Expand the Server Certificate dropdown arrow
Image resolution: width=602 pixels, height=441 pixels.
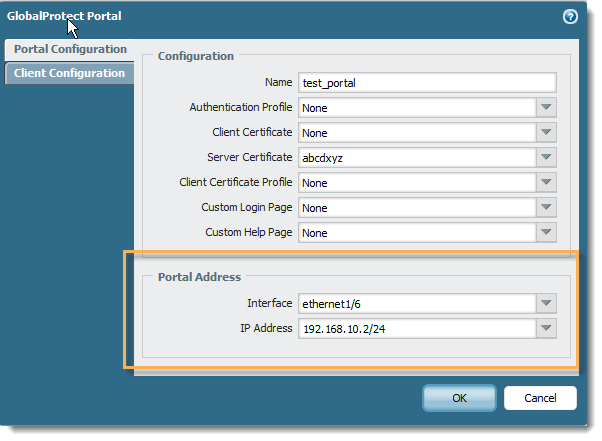pos(546,157)
